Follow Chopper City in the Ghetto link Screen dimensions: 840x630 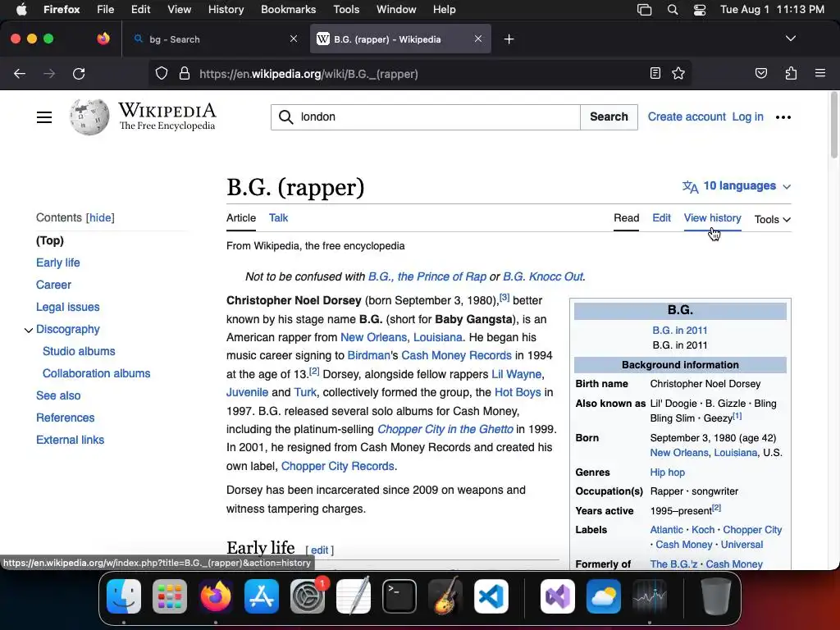click(445, 429)
